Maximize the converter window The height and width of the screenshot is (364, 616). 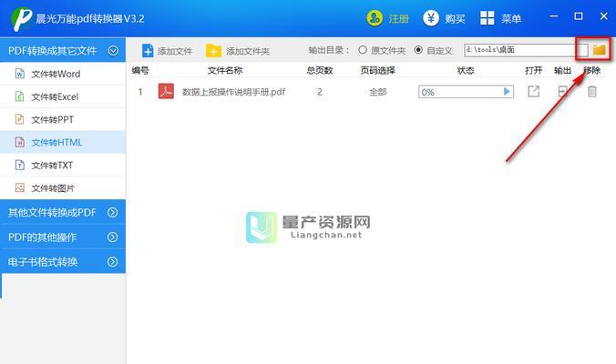(579, 16)
